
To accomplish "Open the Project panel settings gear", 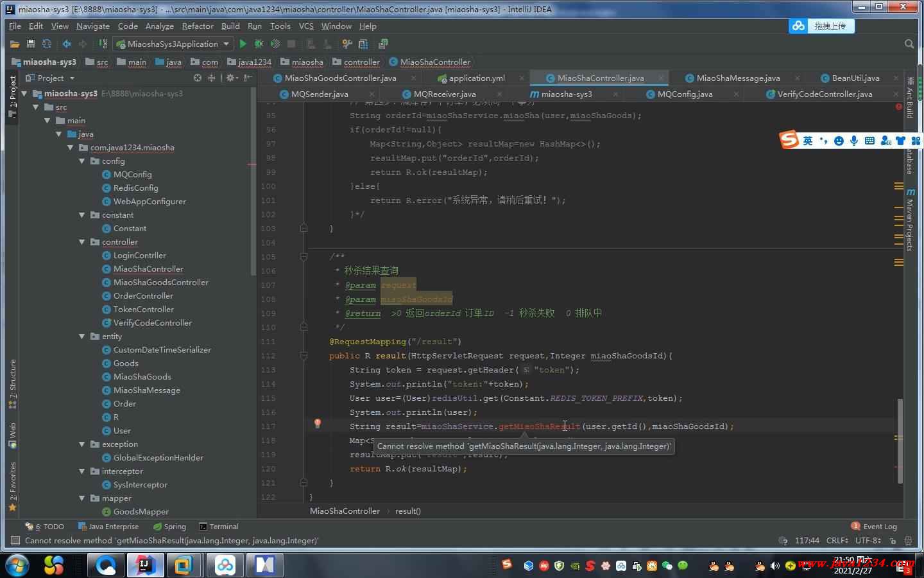I will point(230,78).
